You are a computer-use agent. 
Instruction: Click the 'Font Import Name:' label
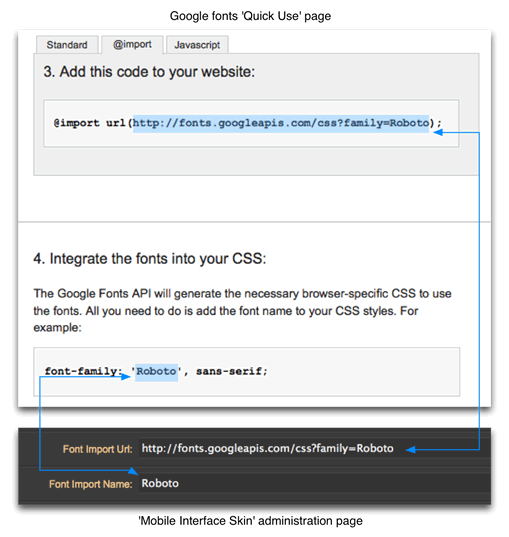(91, 484)
